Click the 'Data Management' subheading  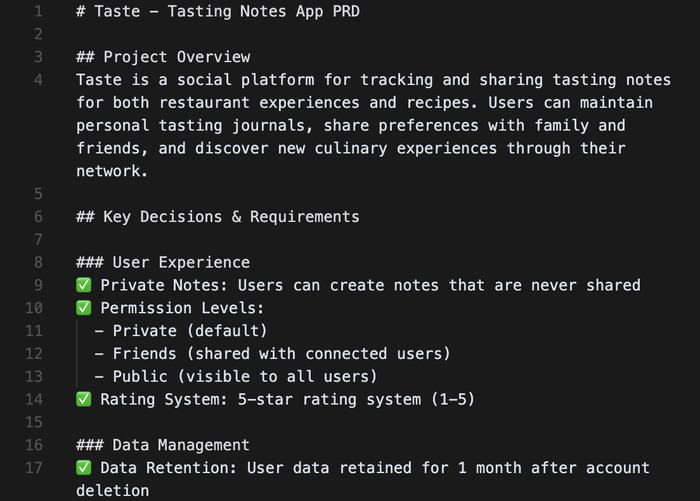coord(180,445)
